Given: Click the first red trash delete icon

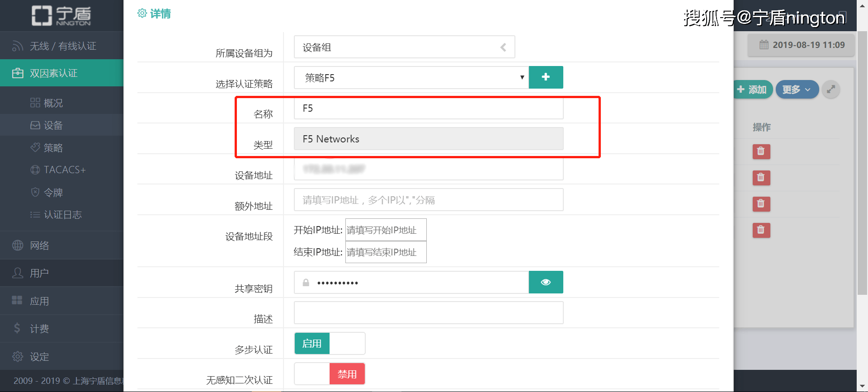Looking at the screenshot, I should coord(761,151).
